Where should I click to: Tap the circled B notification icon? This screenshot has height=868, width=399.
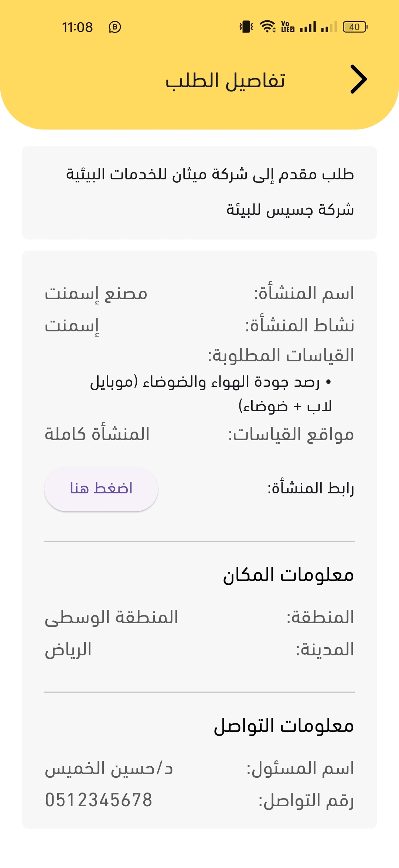115,27
